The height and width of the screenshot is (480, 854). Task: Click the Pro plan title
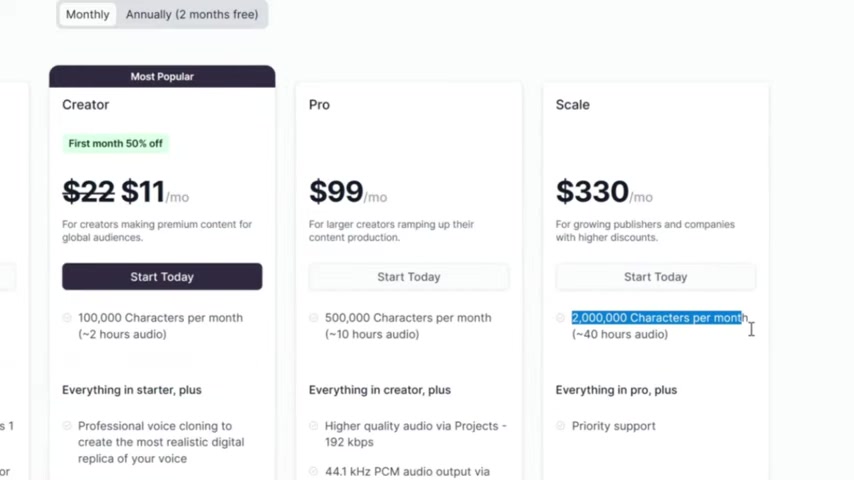(x=319, y=105)
